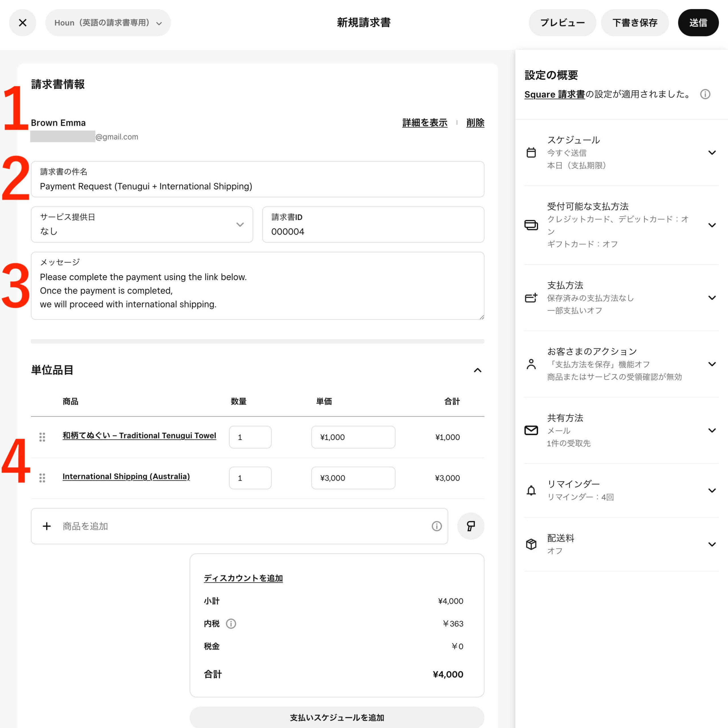Click the 下書き保存 button

[634, 23]
